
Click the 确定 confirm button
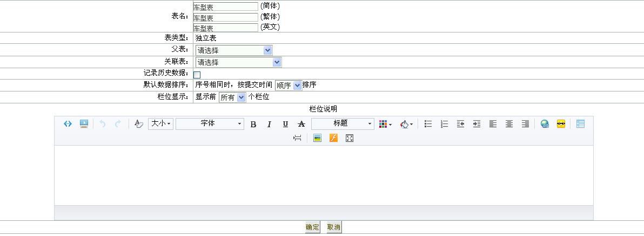pos(312,227)
